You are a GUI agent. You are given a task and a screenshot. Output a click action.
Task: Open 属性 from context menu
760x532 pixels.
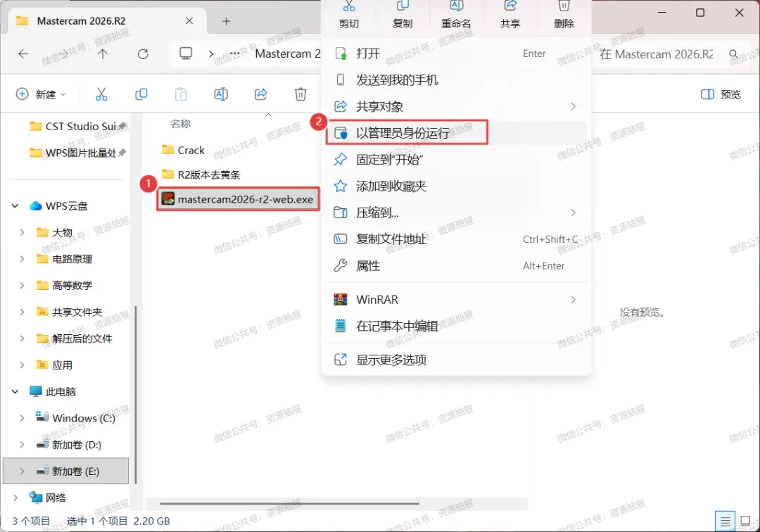[x=456, y=266]
